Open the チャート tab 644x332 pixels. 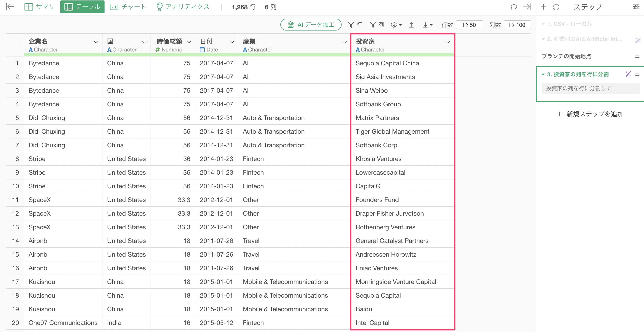tap(128, 7)
